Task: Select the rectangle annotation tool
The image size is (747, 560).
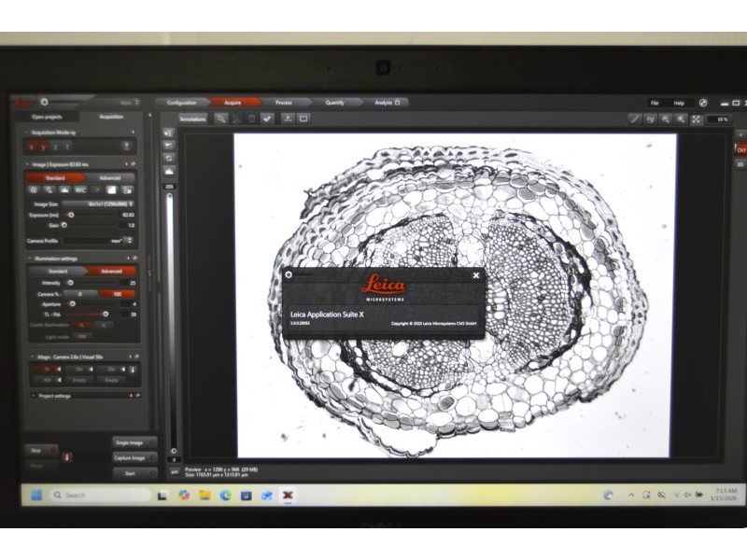Action: click(303, 119)
